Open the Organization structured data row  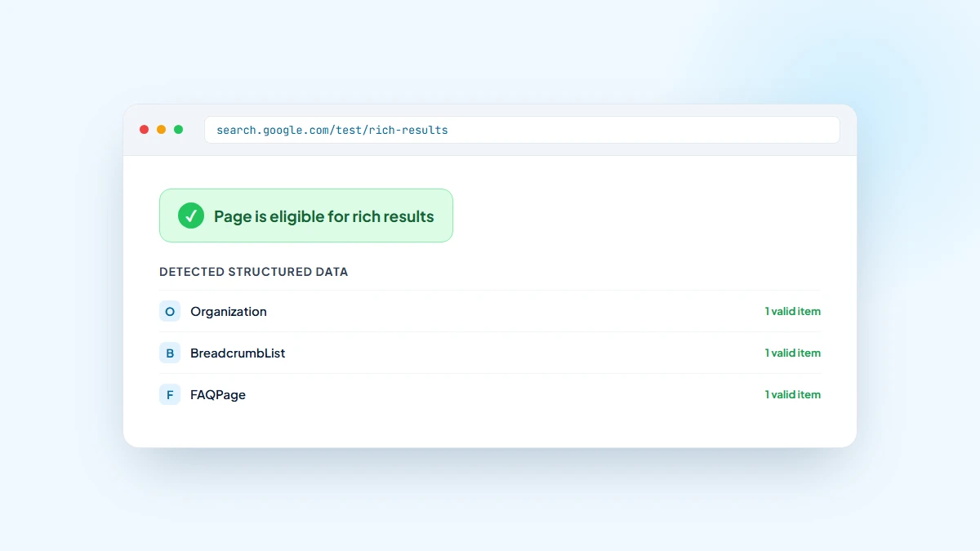click(490, 311)
